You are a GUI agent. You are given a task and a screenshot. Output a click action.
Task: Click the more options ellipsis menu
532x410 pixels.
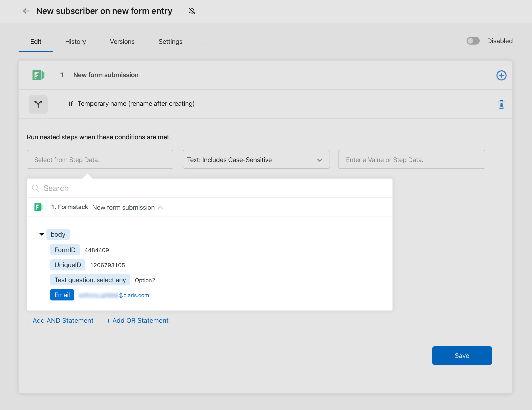click(205, 42)
